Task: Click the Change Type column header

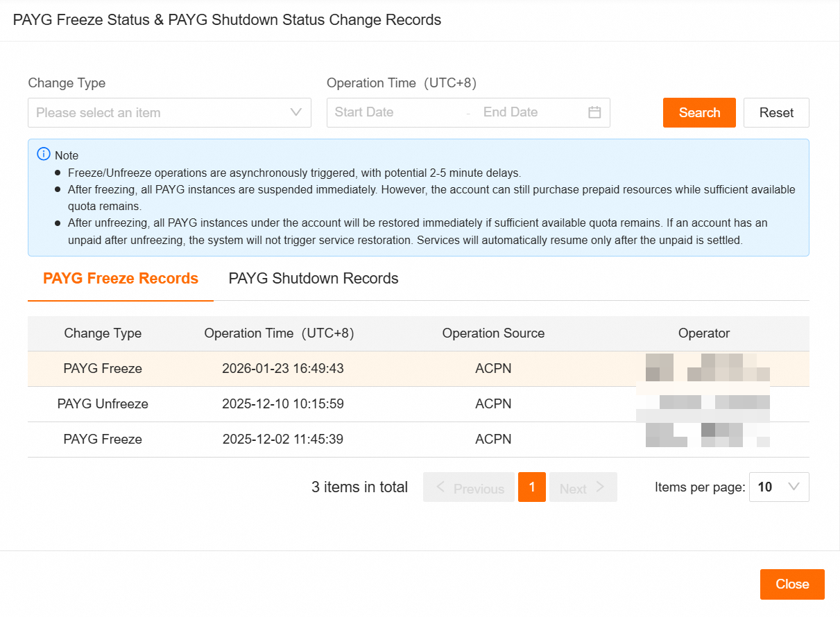Action: point(103,333)
